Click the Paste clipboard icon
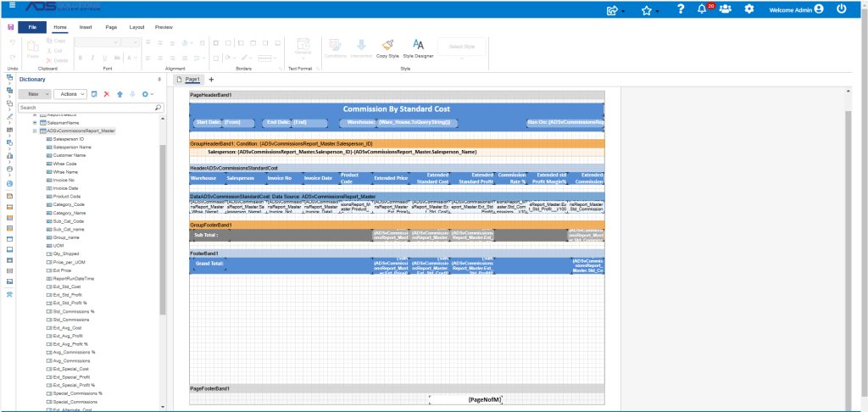This screenshot has width=868, height=412. tap(33, 47)
